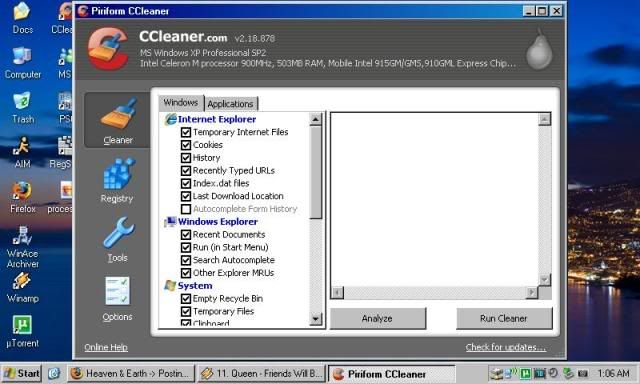Launch µTorrent from the desktop

point(22,332)
